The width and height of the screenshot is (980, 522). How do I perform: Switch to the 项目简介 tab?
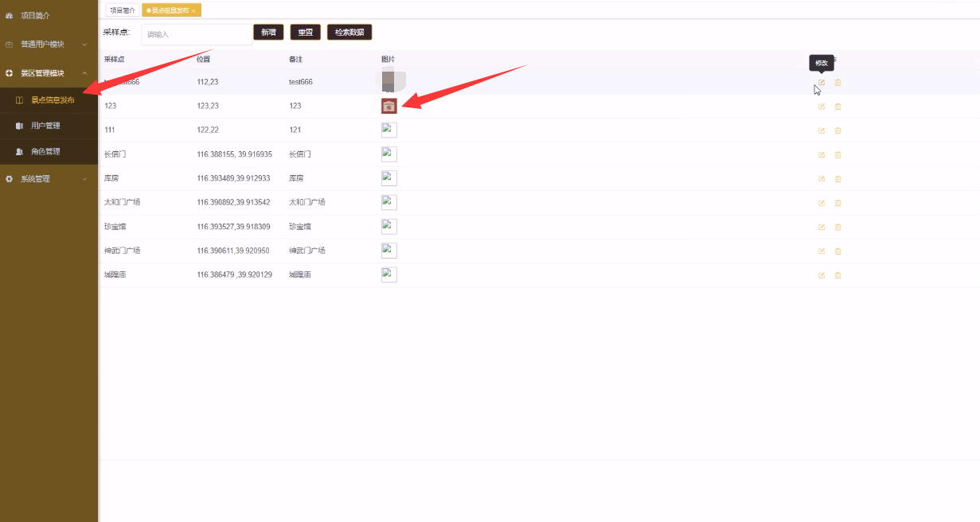123,10
